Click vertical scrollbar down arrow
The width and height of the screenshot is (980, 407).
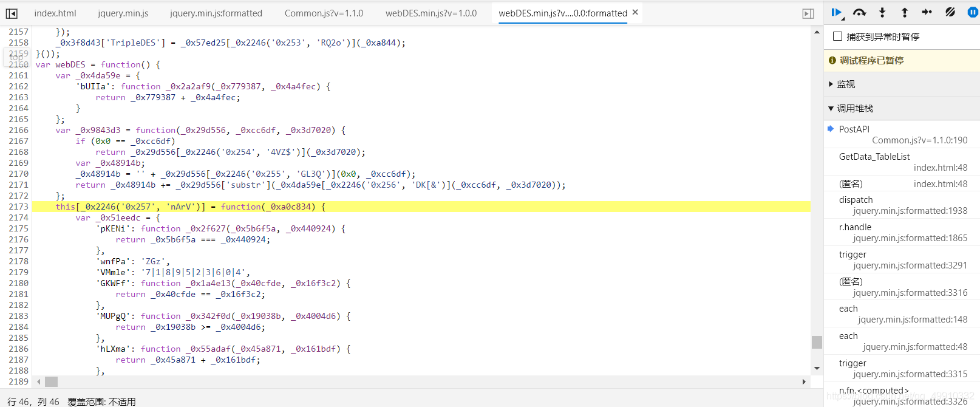click(817, 369)
